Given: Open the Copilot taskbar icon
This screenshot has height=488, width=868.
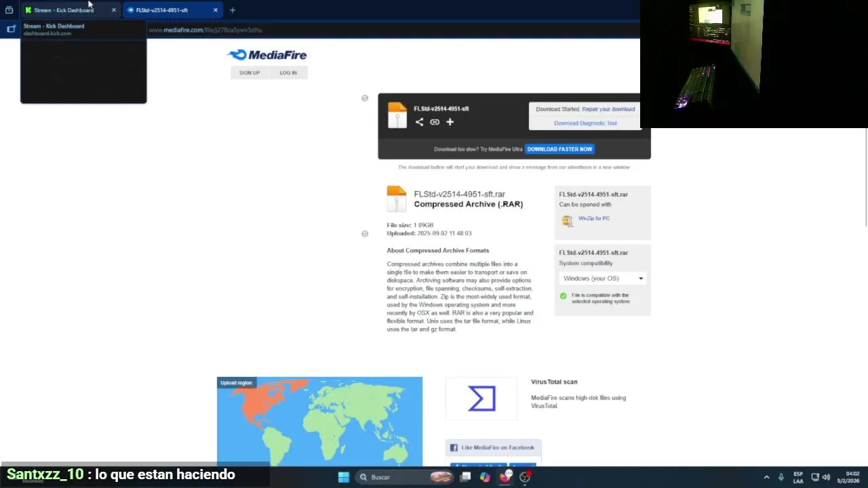Looking at the screenshot, I should [485, 477].
